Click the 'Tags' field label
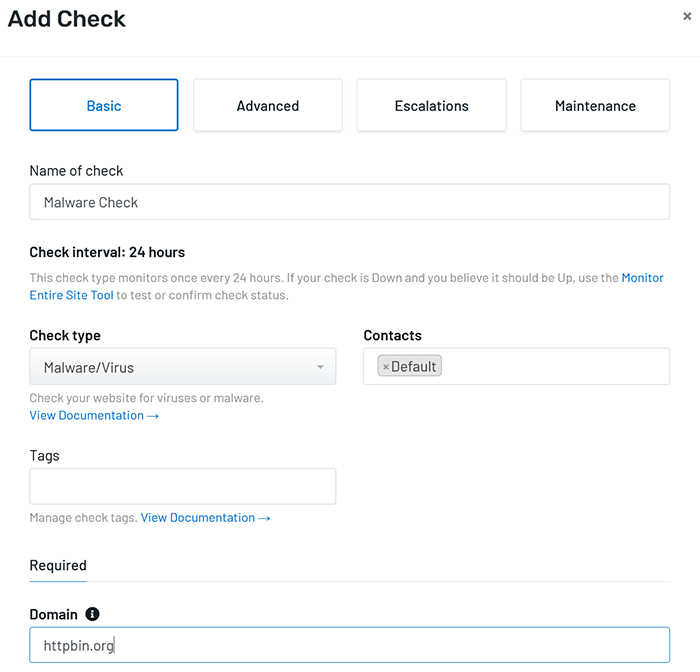This screenshot has width=700, height=672. pyautogui.click(x=45, y=456)
